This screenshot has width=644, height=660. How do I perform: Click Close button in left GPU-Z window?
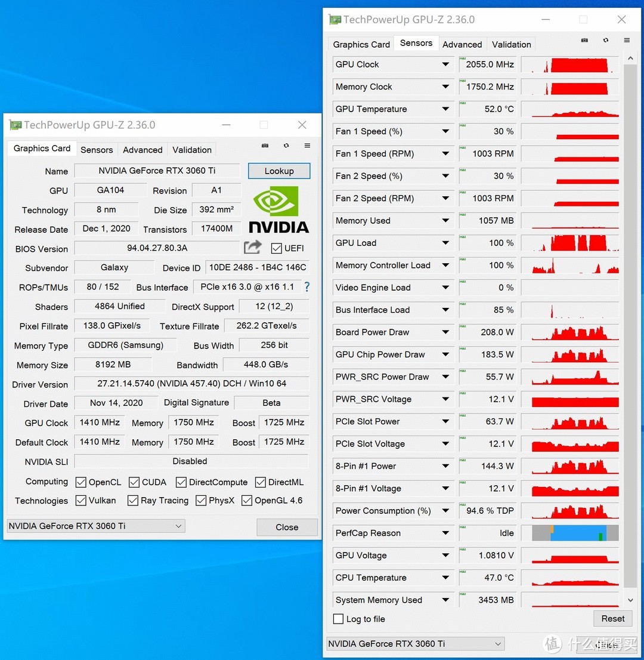coord(287,527)
